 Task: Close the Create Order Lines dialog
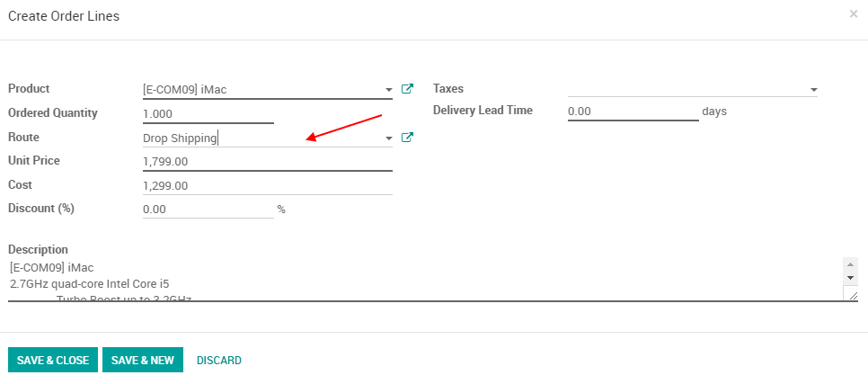tap(853, 14)
